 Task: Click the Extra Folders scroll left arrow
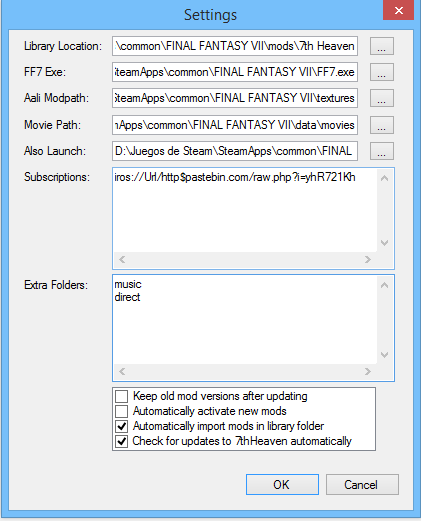click(x=122, y=371)
